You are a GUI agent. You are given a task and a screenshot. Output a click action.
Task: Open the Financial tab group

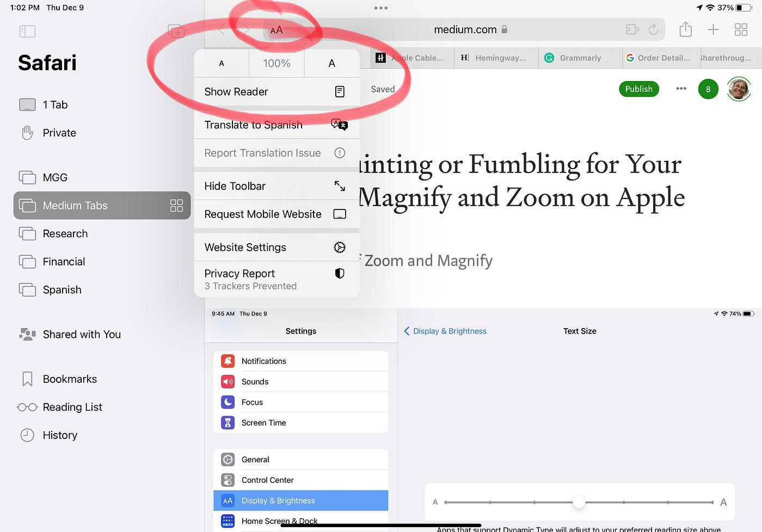click(x=102, y=262)
